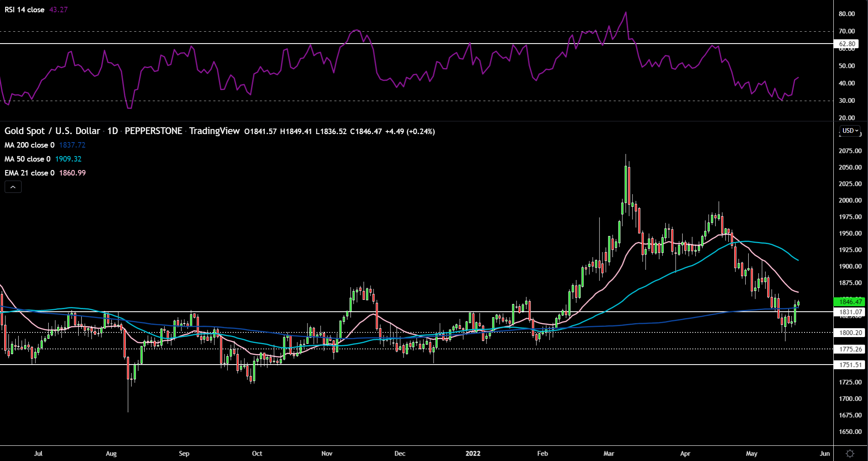This screenshot has width=868, height=461.
Task: Click the 1D timeframe in the title
Action: 113,131
